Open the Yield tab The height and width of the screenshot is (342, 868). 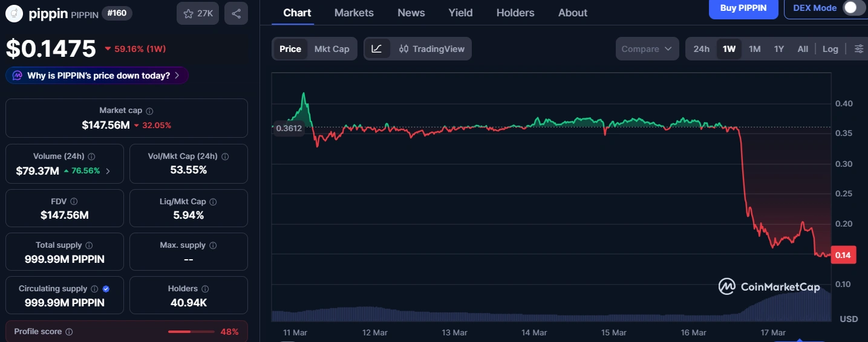point(460,13)
